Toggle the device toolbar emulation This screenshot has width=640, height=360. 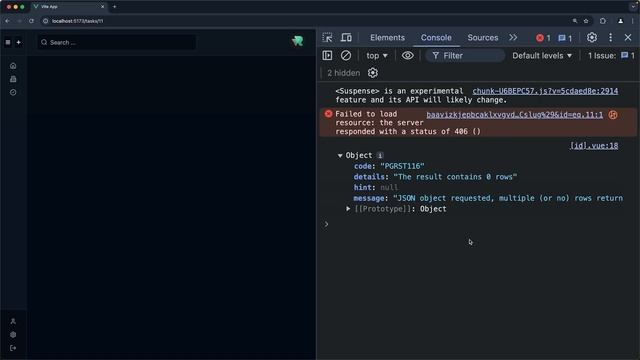pos(346,38)
